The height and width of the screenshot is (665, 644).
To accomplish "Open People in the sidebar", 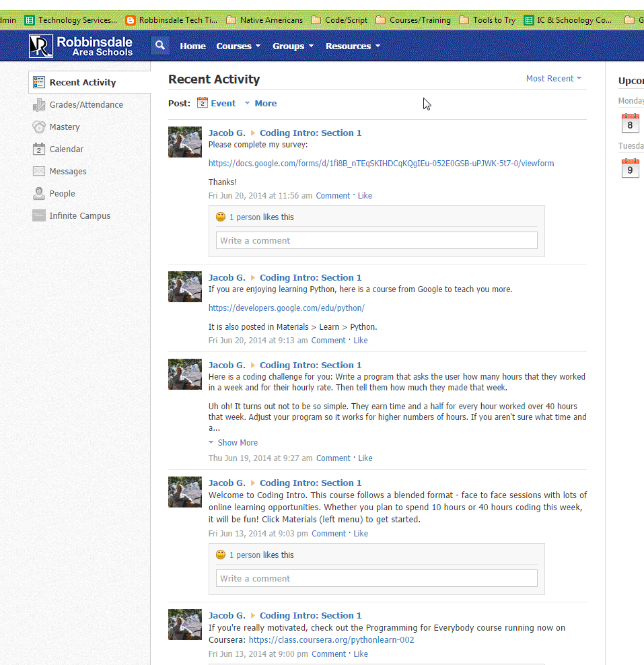I will (x=54, y=193).
